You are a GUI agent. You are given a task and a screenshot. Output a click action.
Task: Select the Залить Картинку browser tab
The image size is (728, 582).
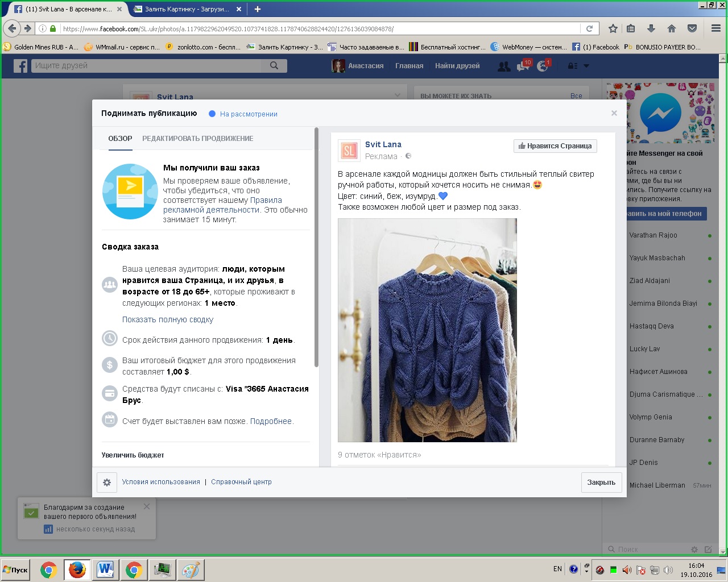187,9
